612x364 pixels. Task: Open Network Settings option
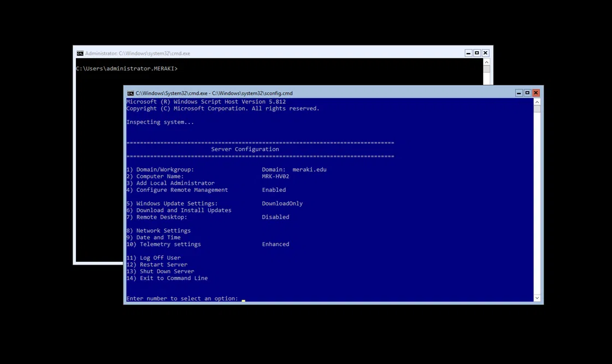click(x=158, y=230)
